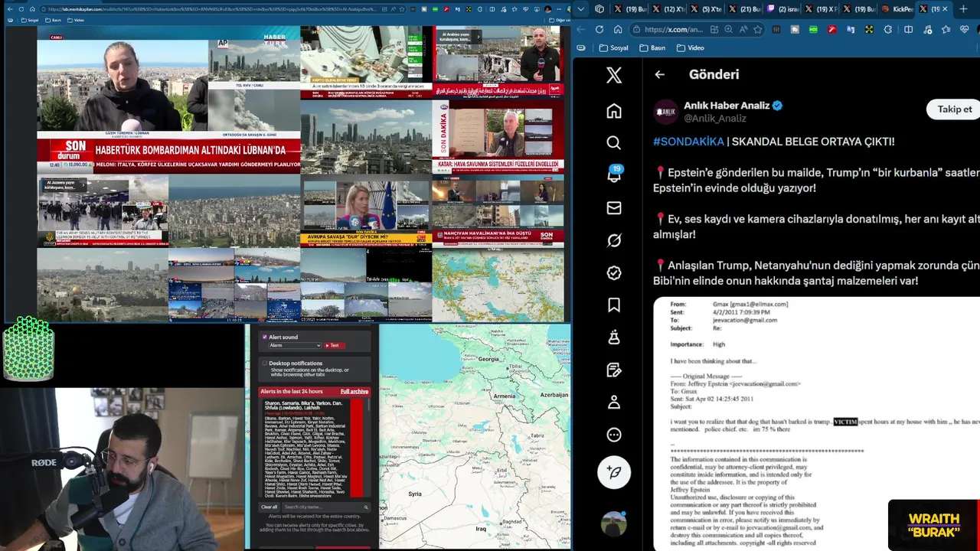Close the active X tab
This screenshot has height=551, width=980.
945,9
